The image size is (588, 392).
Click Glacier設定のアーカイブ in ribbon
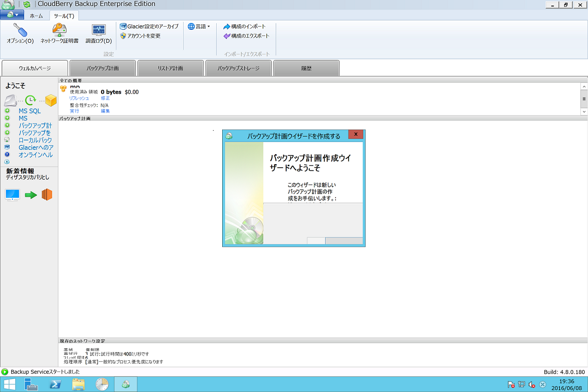tap(149, 27)
